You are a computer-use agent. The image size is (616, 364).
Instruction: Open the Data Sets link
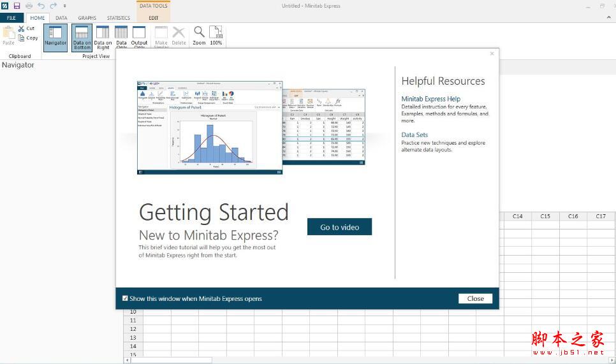coord(414,135)
